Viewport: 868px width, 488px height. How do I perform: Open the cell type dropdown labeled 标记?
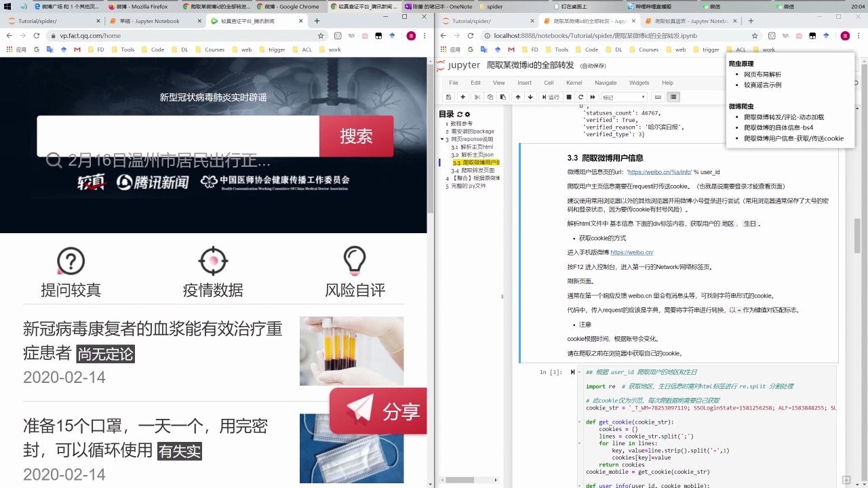[x=624, y=97]
